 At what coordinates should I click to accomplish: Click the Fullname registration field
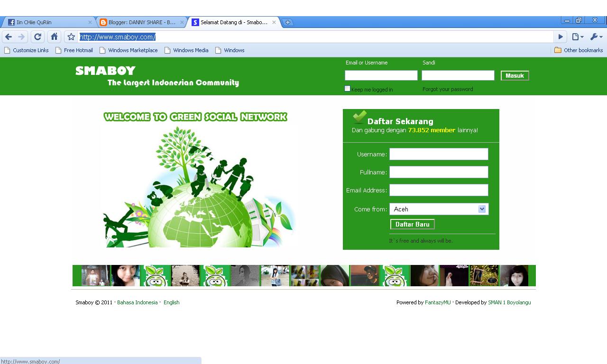coord(439,172)
